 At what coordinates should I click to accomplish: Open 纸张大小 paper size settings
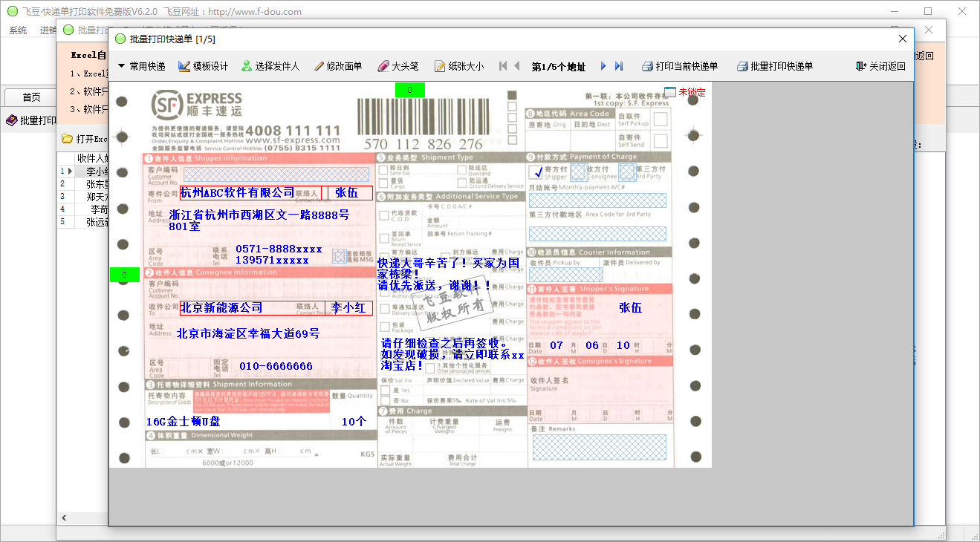(x=459, y=66)
